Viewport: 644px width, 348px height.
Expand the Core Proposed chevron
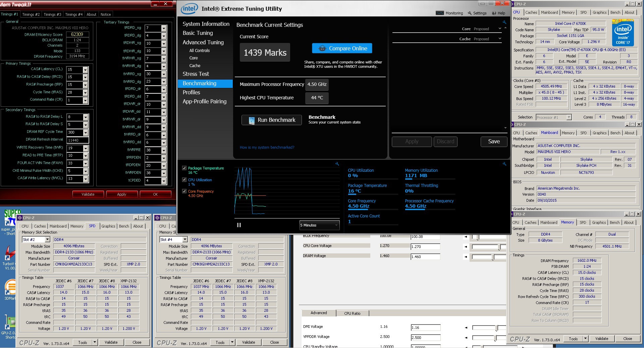(x=500, y=29)
